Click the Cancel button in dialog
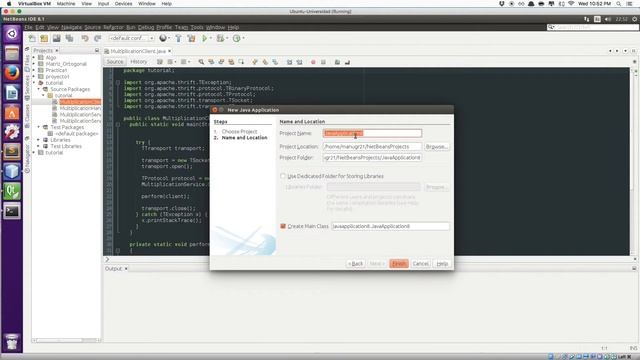 click(x=420, y=264)
